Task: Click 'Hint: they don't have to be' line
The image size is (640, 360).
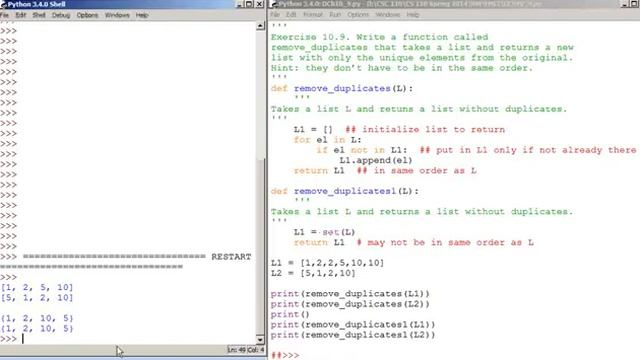Action: [x=402, y=68]
